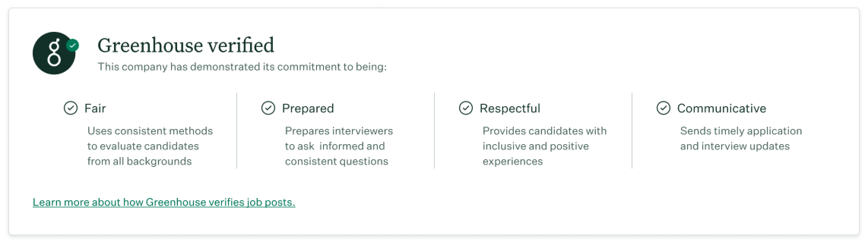Click the divider between Respectful and Communicative
This screenshot has height=242, width=868.
coord(632,130)
